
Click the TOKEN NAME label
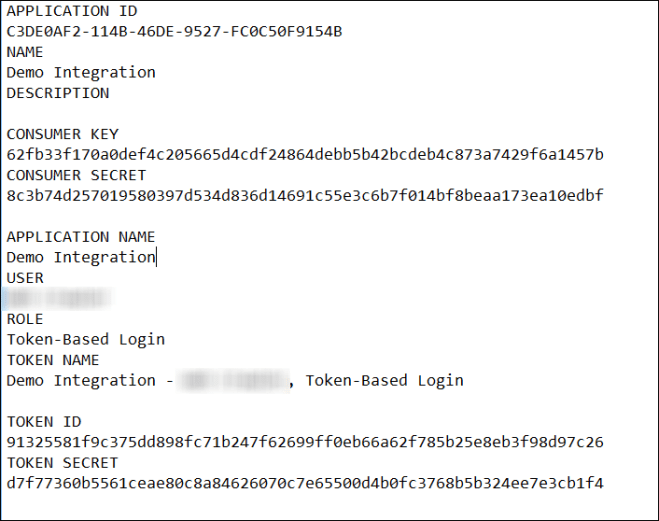[53, 360]
